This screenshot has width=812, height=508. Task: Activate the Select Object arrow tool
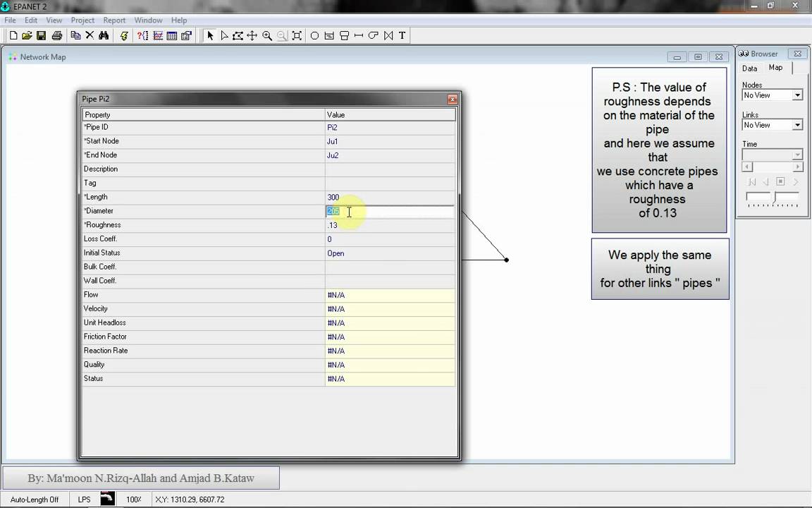[210, 36]
